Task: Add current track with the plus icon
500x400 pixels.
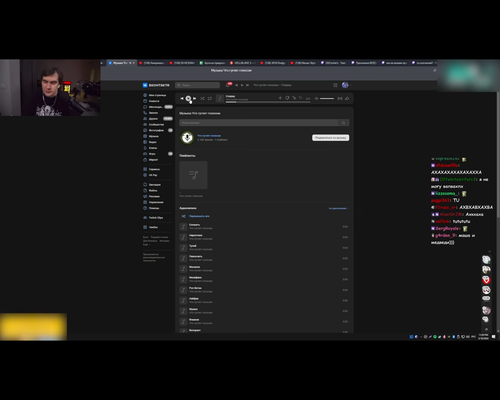Action: pos(280,98)
